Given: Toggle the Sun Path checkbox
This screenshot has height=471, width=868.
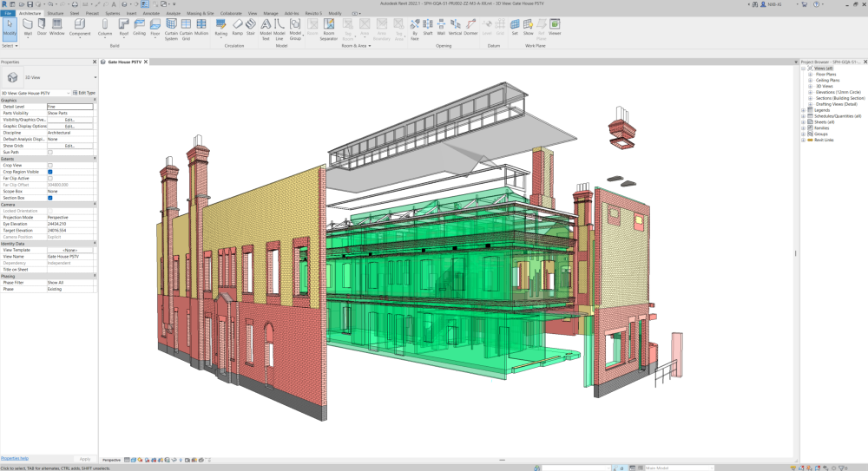Looking at the screenshot, I should [x=50, y=152].
